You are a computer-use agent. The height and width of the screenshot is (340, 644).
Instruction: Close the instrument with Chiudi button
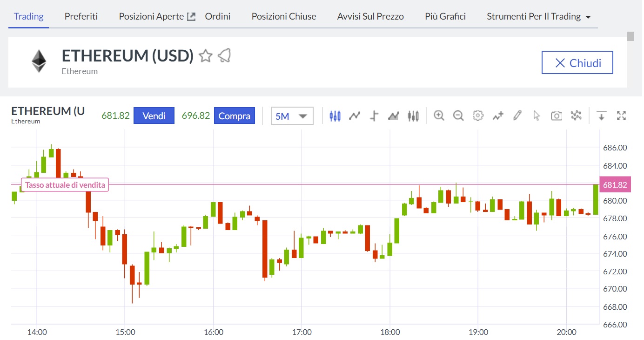(x=577, y=63)
